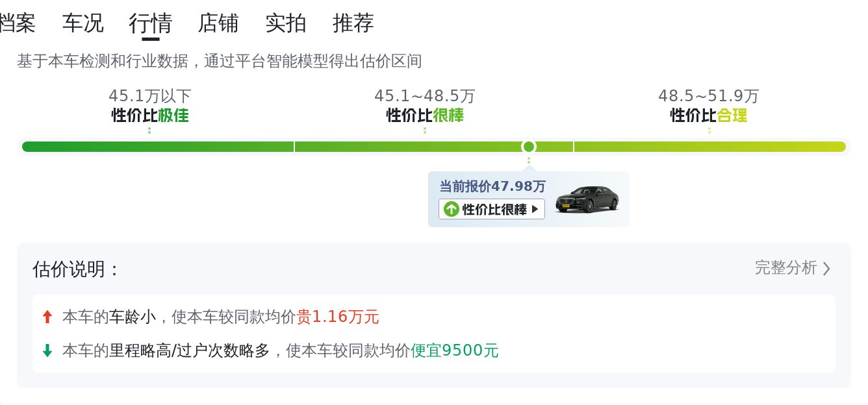This screenshot has width=868, height=405.
Task: Open the 完整分析 full analysis link
Action: pyautogui.click(x=785, y=268)
